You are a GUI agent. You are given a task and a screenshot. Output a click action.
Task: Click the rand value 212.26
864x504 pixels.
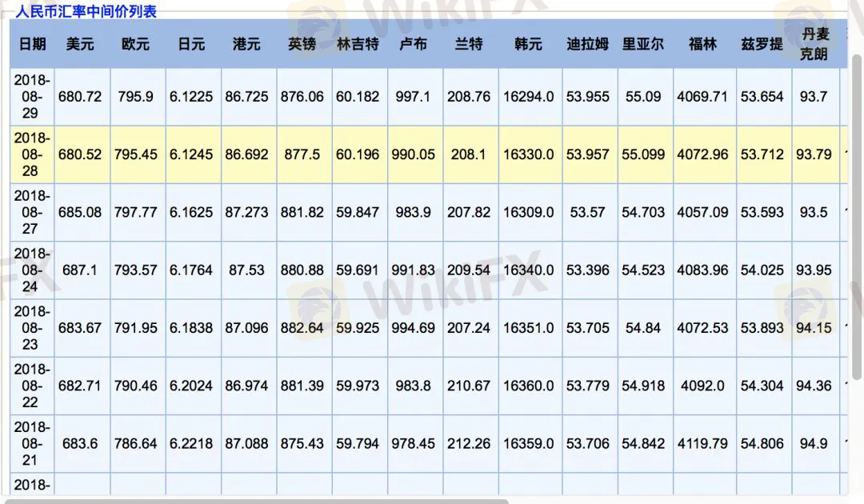tap(469, 443)
